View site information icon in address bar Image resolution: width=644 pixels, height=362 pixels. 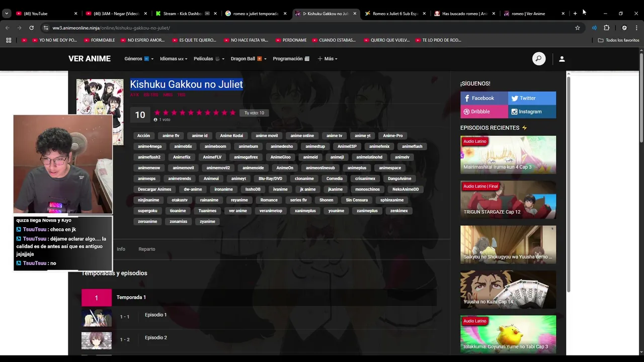pyautogui.click(x=46, y=28)
